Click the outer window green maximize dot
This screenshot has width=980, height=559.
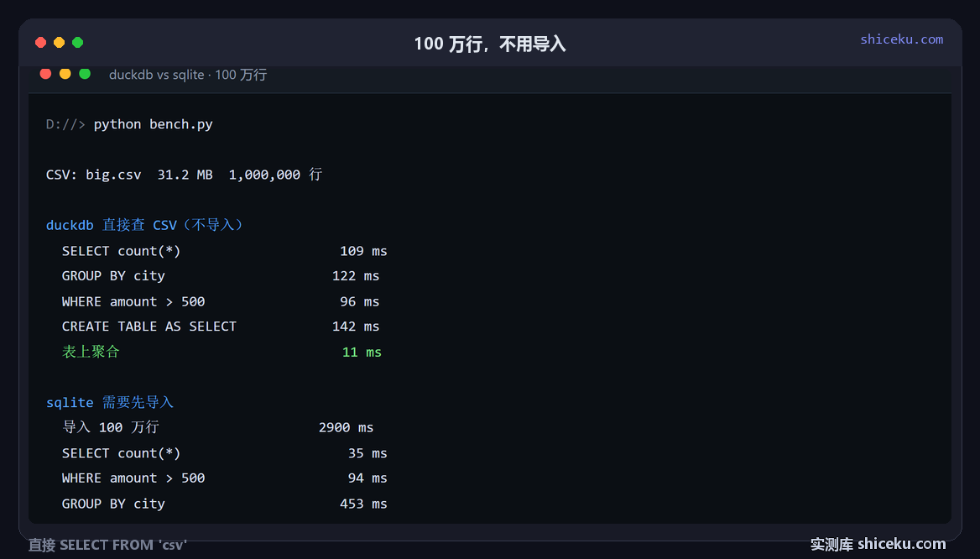[77, 43]
